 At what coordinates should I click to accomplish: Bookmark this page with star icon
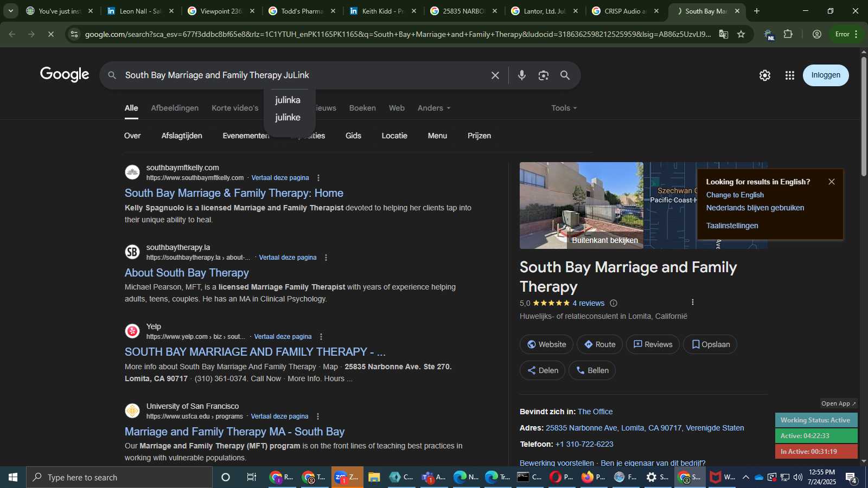(741, 34)
